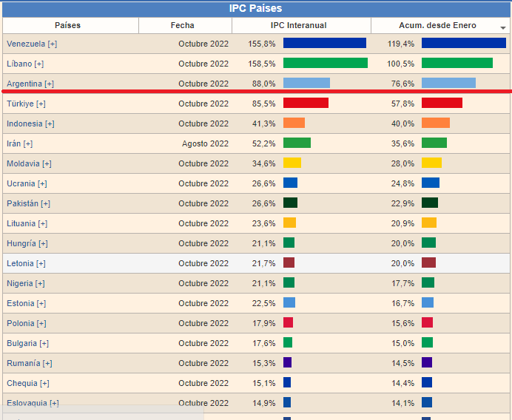Expand the [+] next to Türkiye
Viewport: 512px width, 420px height.
point(41,104)
